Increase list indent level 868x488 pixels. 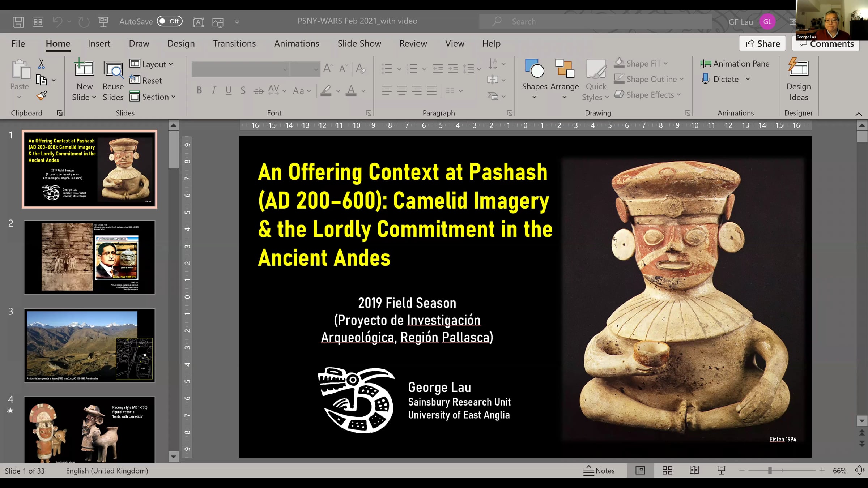[x=453, y=68]
